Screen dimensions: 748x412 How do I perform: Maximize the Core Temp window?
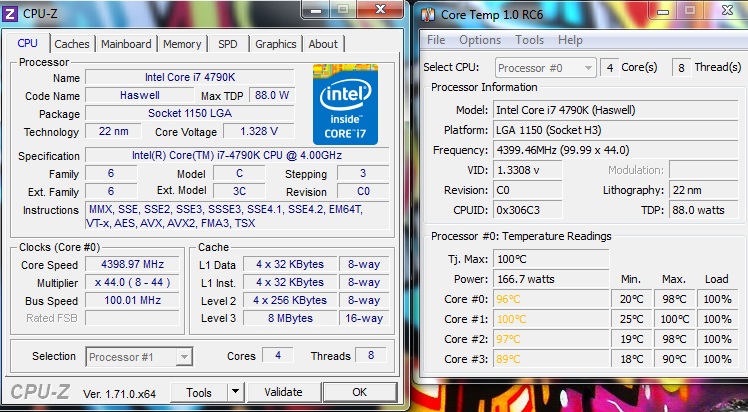690,11
